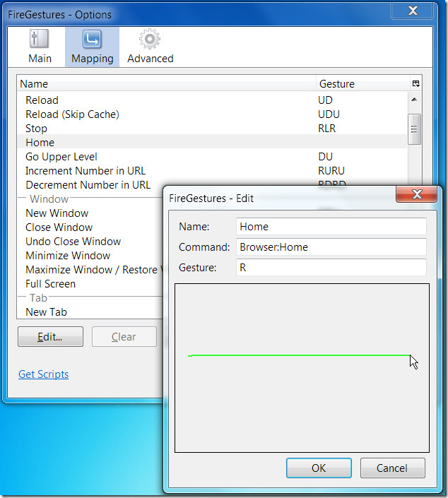Select the Full Screen row
This screenshot has height=498, width=448.
pos(90,284)
